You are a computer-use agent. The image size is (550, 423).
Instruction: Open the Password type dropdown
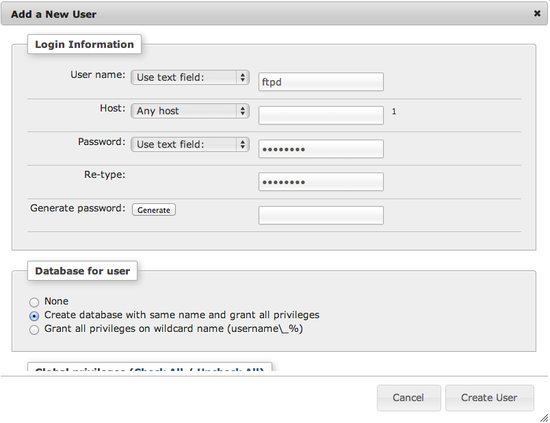click(190, 145)
